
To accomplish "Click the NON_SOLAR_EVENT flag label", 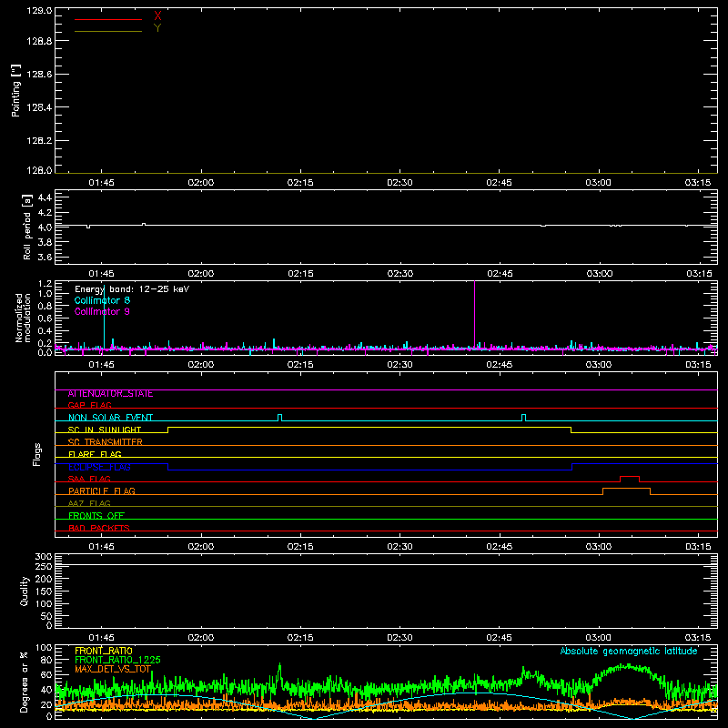I will (x=110, y=418).
